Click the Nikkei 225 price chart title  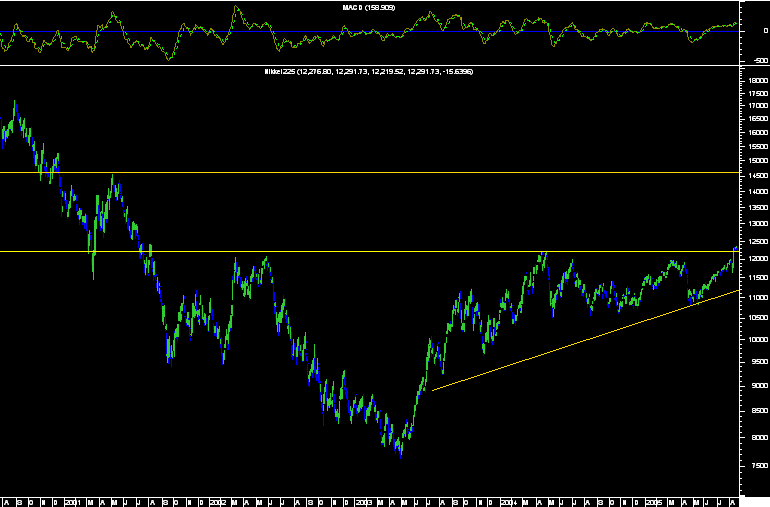(x=369, y=71)
